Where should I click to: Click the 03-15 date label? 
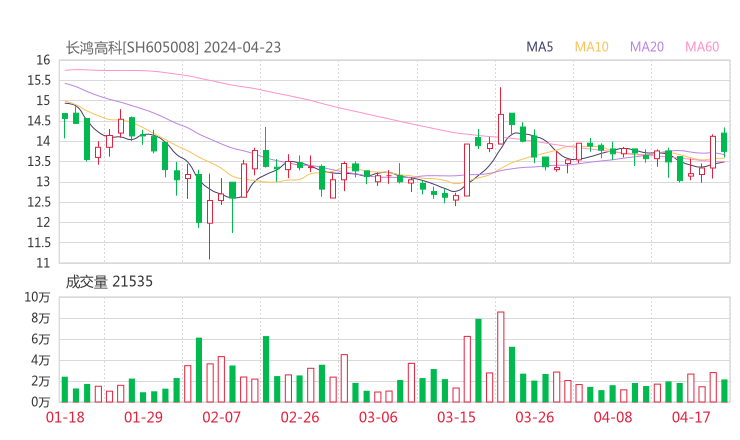coord(456,417)
